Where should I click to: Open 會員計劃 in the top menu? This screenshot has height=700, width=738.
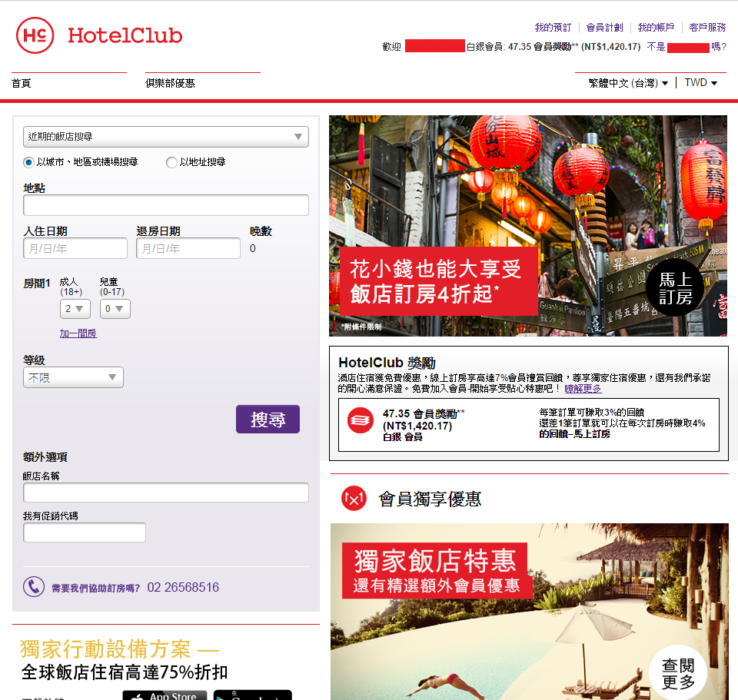(x=604, y=28)
